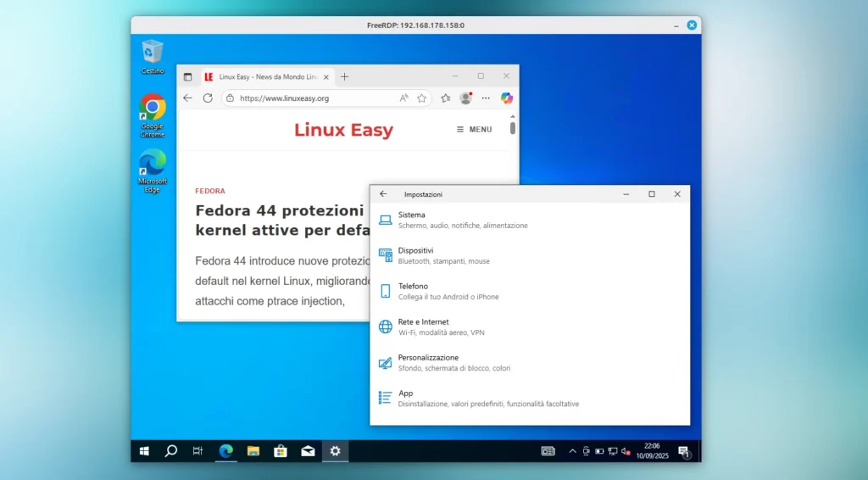This screenshot has height=480, width=868.
Task: Open Microsoft Store from the taskbar
Action: [281, 451]
